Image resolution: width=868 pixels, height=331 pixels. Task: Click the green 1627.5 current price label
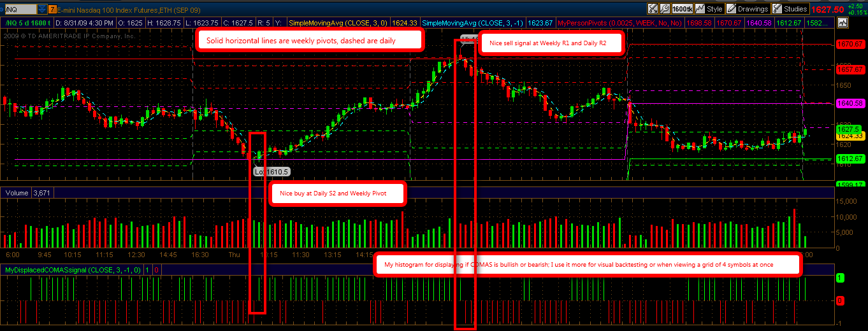click(x=847, y=128)
